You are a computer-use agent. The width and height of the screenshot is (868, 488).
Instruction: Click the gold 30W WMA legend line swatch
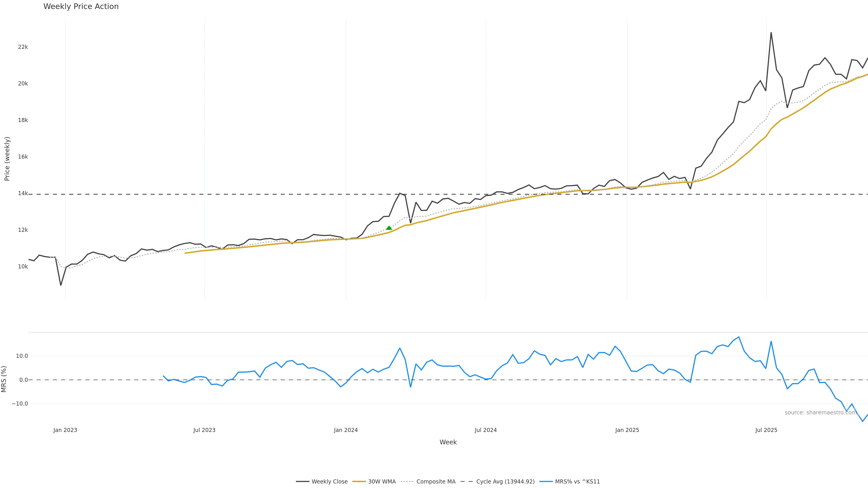coord(359,482)
